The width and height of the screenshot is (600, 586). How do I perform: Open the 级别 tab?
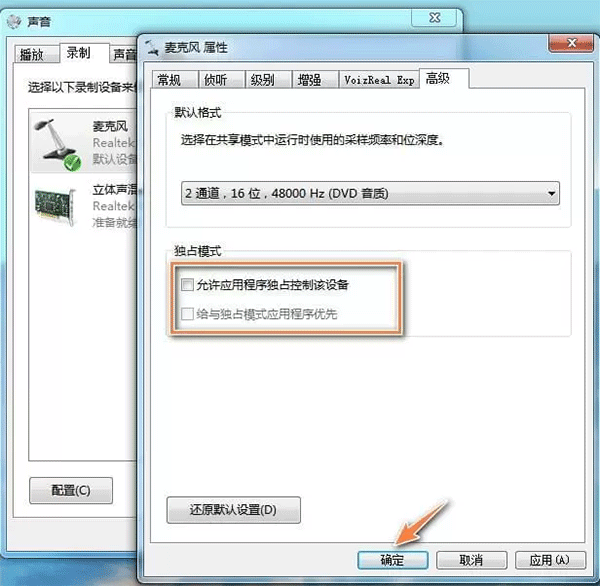tap(262, 80)
